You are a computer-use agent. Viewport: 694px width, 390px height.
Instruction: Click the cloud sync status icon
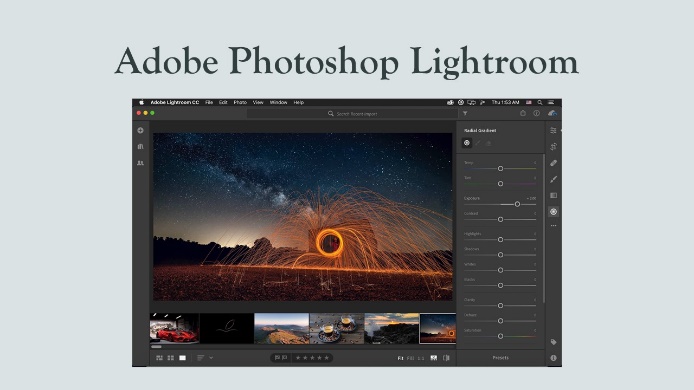click(x=552, y=113)
